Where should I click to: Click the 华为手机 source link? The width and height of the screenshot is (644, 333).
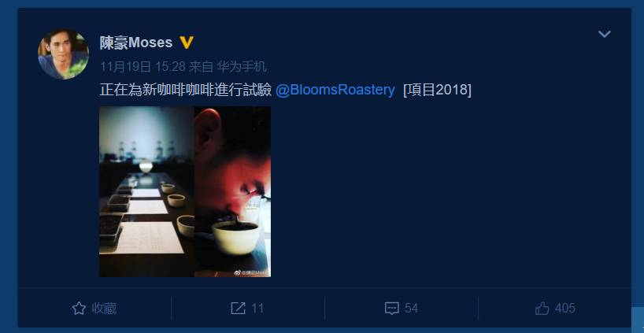[242, 66]
